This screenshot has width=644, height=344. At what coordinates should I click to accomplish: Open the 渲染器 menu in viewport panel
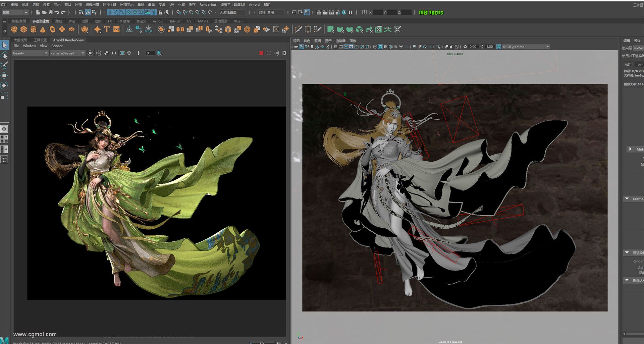pyautogui.click(x=340, y=41)
